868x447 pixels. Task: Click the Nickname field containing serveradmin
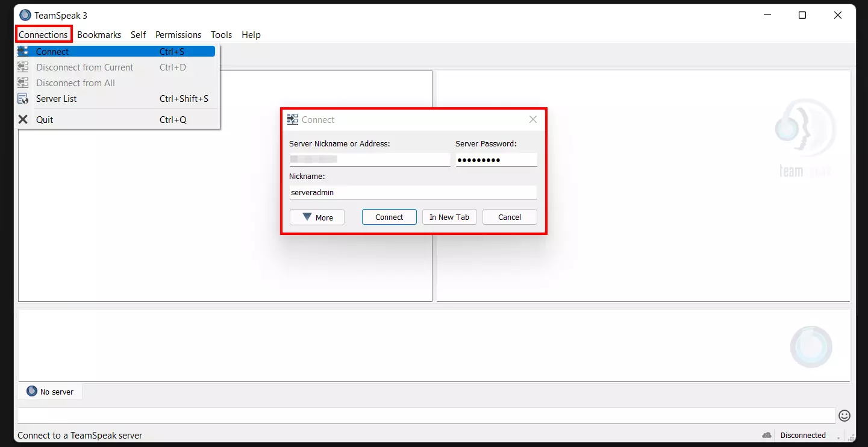[413, 192]
